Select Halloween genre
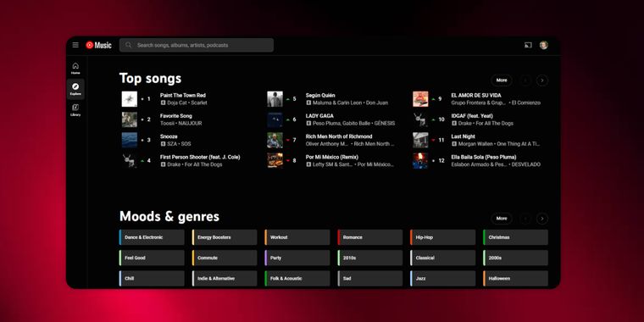 [515, 279]
